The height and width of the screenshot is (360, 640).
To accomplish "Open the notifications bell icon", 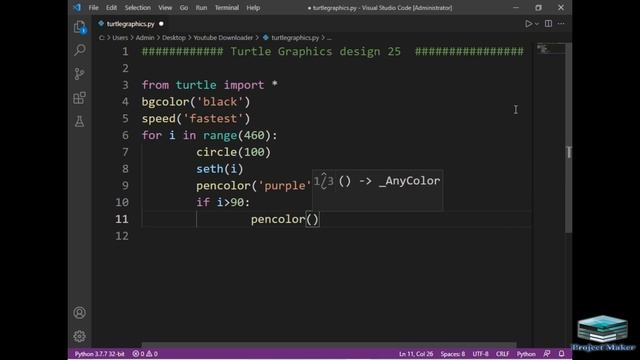I will (x=562, y=354).
